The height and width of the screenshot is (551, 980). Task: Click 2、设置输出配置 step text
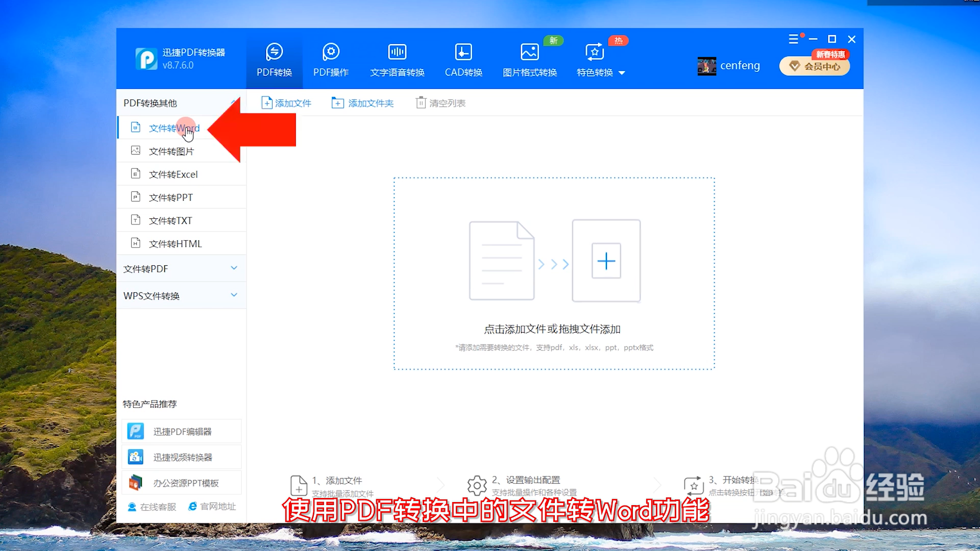[526, 480]
